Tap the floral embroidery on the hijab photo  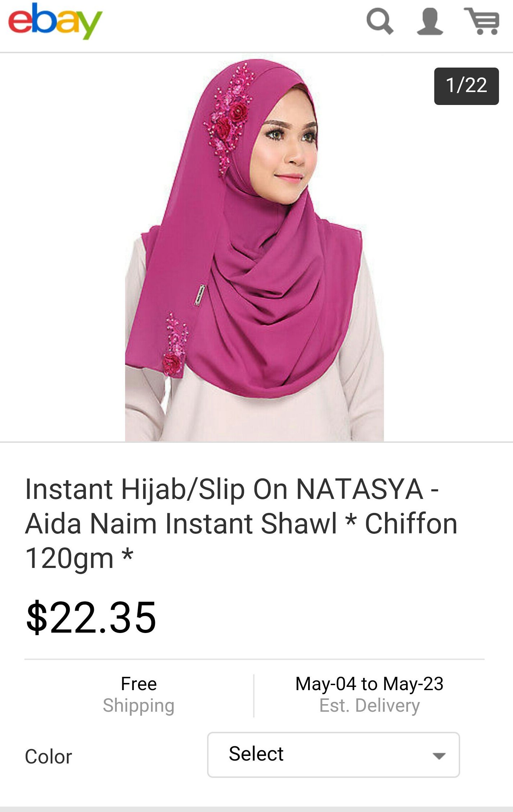[229, 119]
